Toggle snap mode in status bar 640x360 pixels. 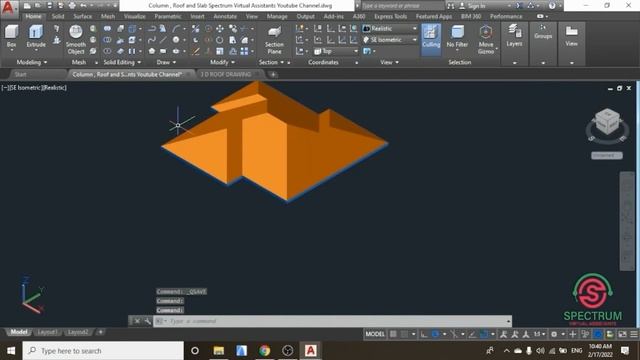tap(404, 334)
